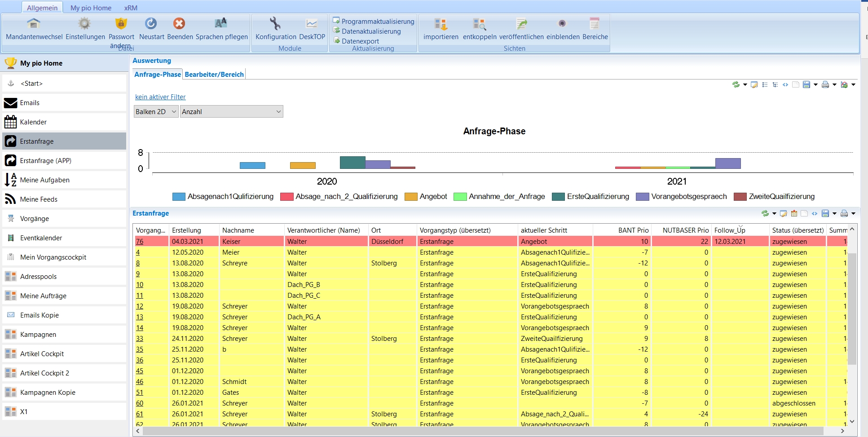
Task: Click the importieren icon in Sichten
Action: [x=441, y=24]
